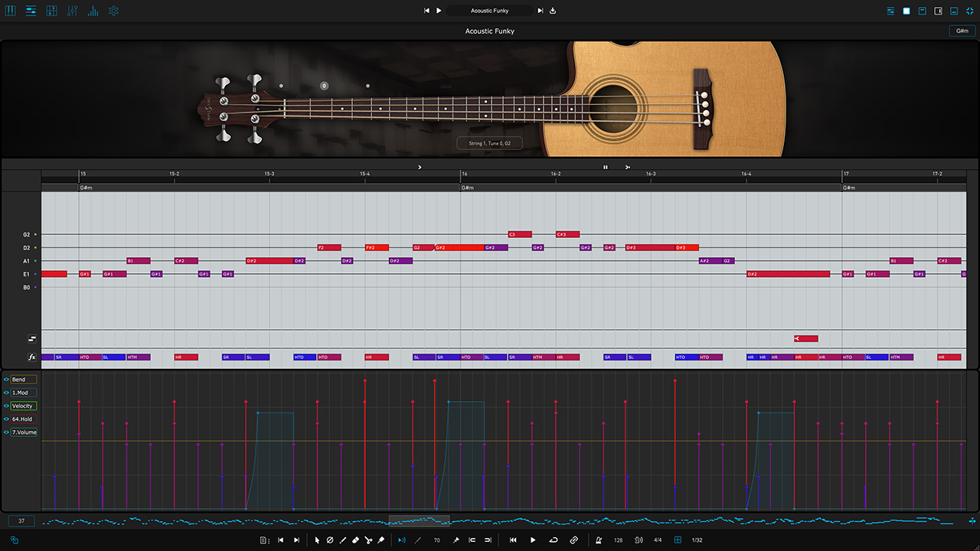This screenshot has height=551, width=980.
Task: Toggle the loop playback button
Action: pos(553,540)
